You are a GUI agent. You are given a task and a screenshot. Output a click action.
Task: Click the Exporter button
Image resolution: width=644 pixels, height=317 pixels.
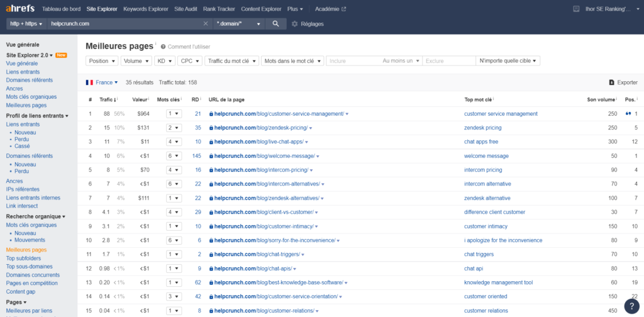pos(623,82)
